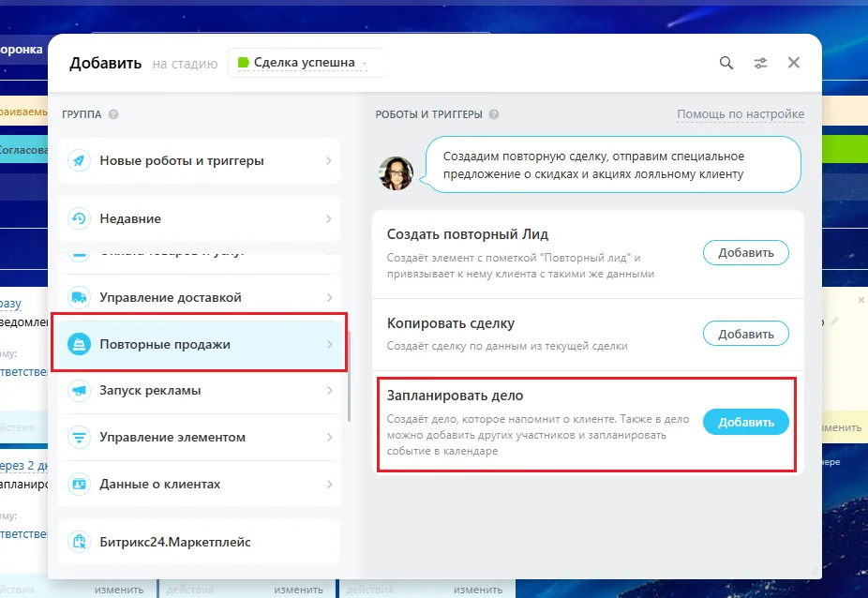
Task: Click the megaphone icon for Запуск рекламы
Action: click(79, 391)
